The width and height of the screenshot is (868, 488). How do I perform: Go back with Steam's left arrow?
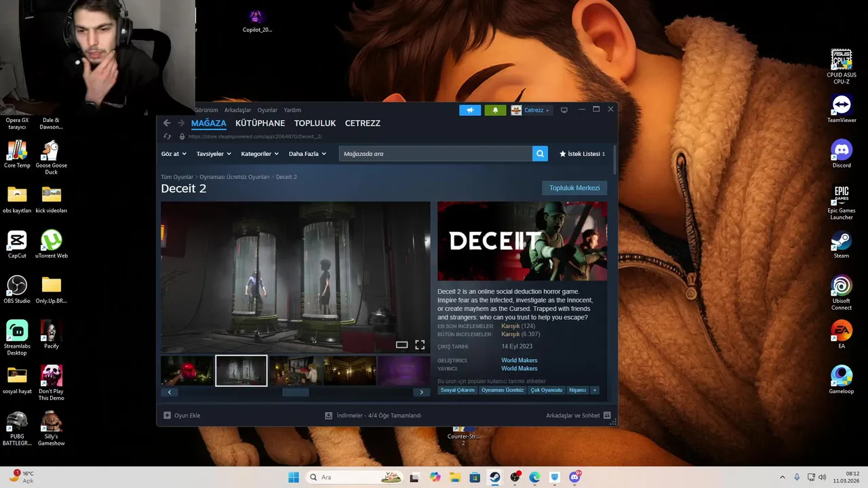(x=167, y=123)
